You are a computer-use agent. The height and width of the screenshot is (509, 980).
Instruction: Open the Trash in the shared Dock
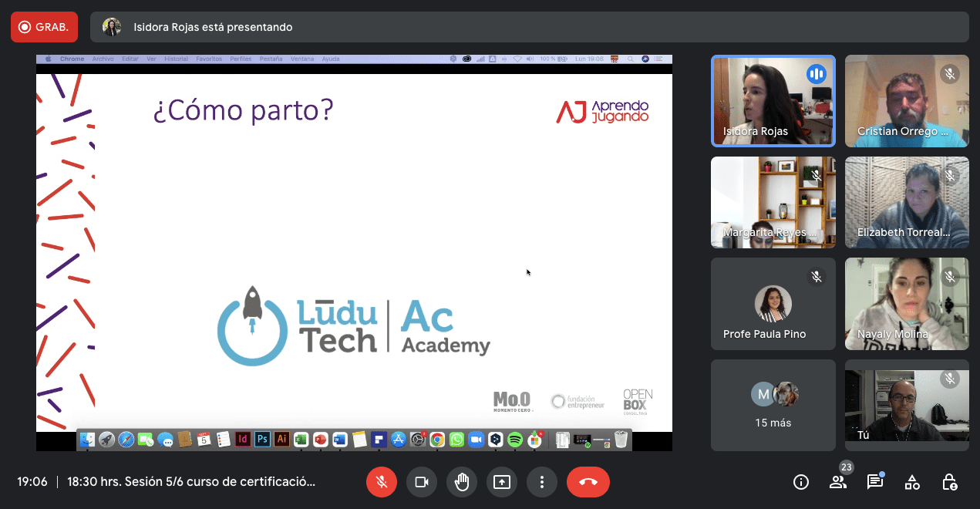pyautogui.click(x=621, y=440)
